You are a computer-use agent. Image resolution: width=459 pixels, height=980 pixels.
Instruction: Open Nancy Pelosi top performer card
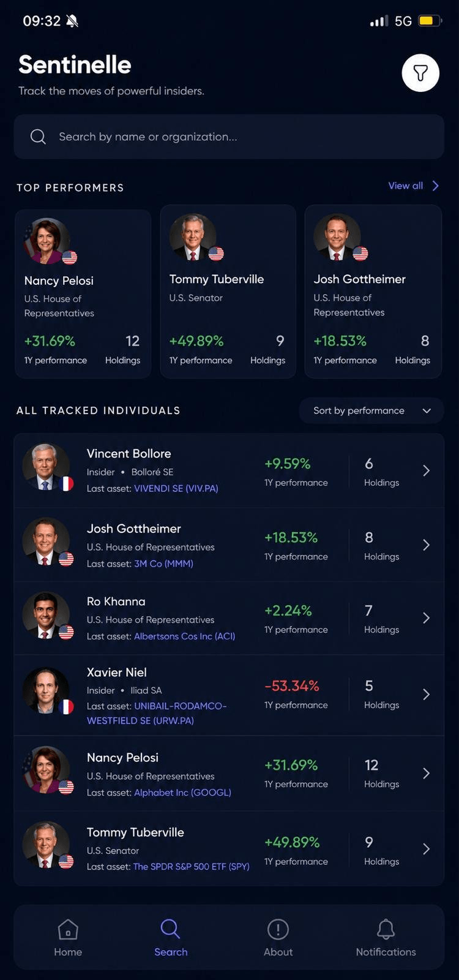pos(83,294)
